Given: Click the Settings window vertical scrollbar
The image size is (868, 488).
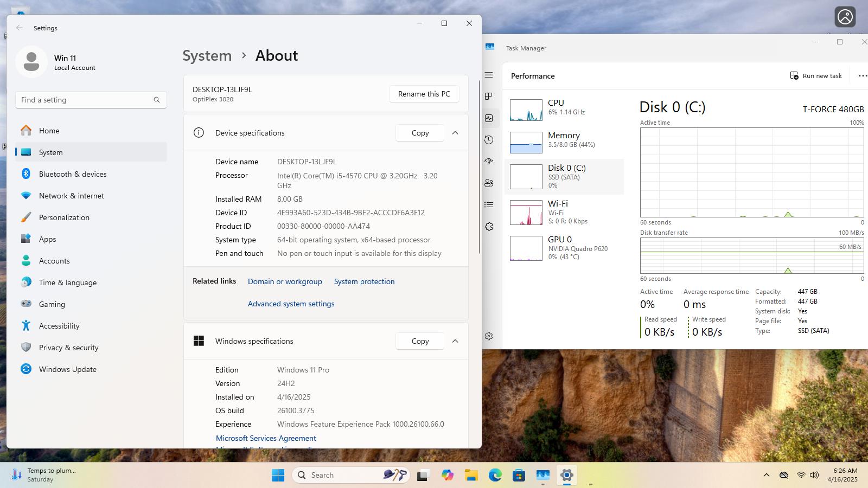Looking at the screenshot, I should 479,167.
